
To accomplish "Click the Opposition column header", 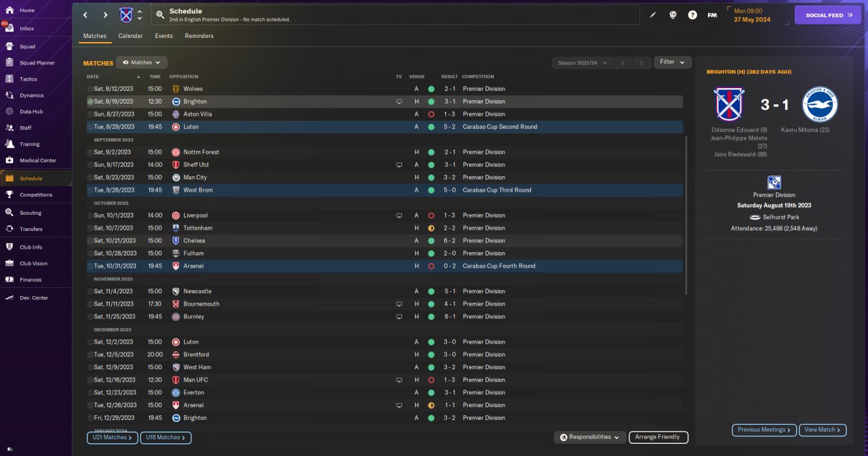I will pos(184,77).
